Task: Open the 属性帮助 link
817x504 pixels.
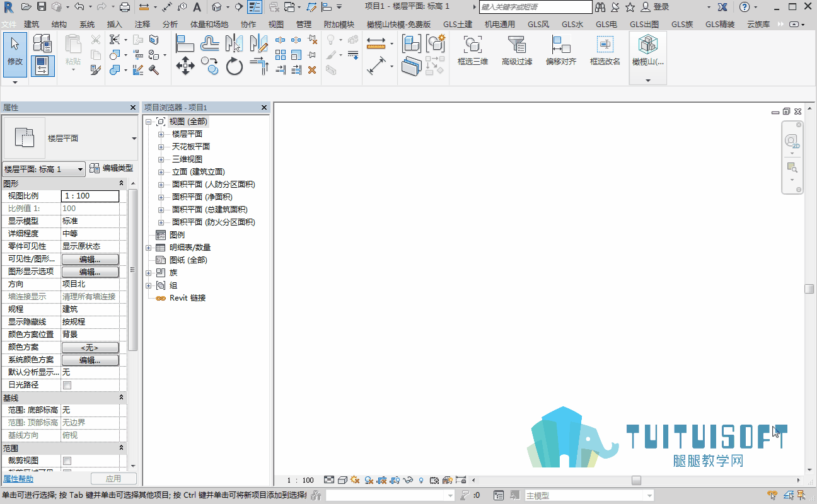Action: click(18, 479)
